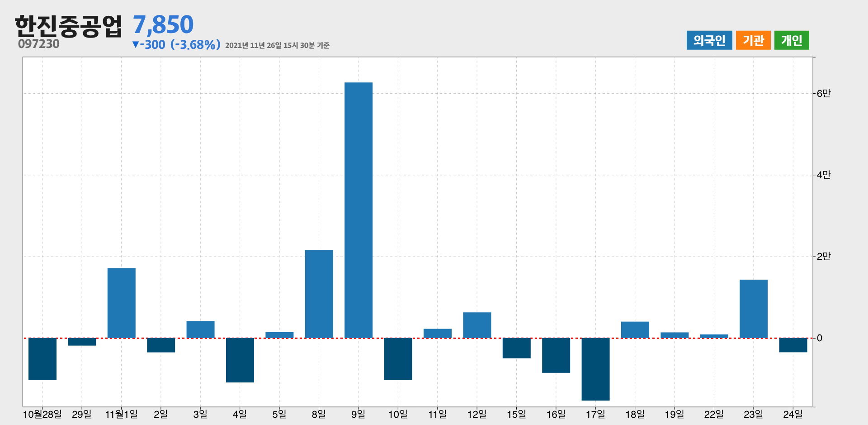Select the 외국인 legend button

(709, 40)
